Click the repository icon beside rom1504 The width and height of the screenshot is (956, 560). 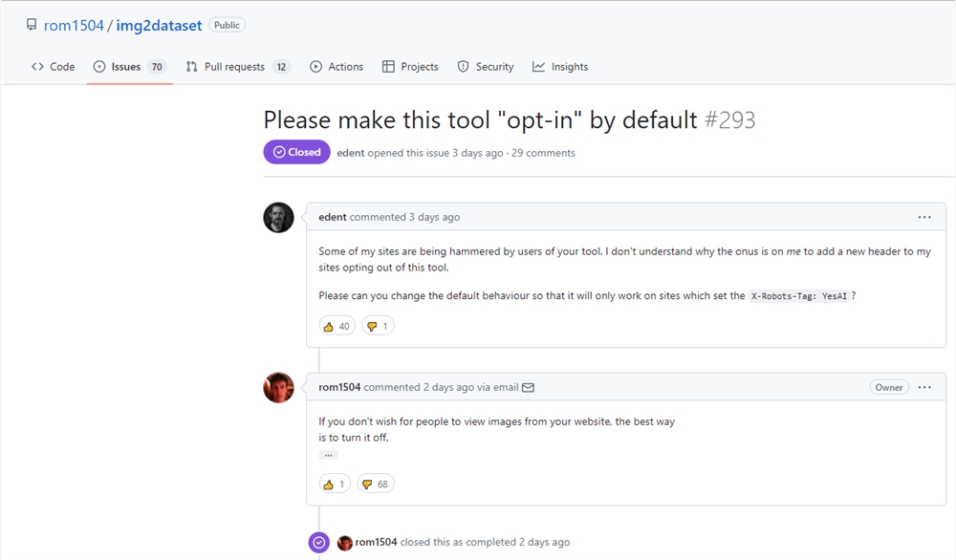tap(33, 26)
